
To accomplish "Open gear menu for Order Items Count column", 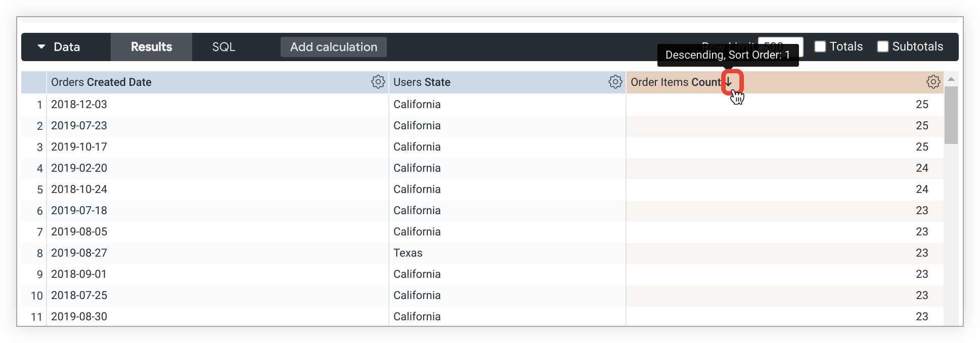I will coord(933,82).
